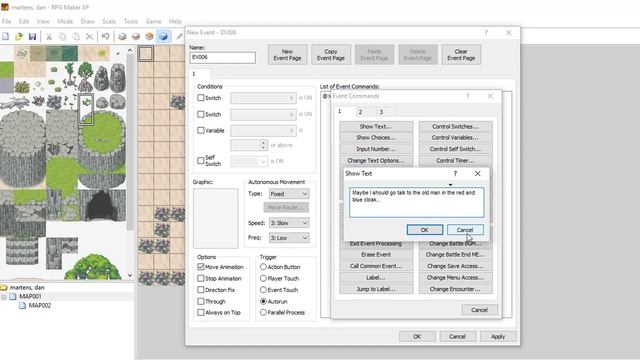This screenshot has width=640, height=360.
Task: Click Copy Event Page button
Action: [331, 55]
